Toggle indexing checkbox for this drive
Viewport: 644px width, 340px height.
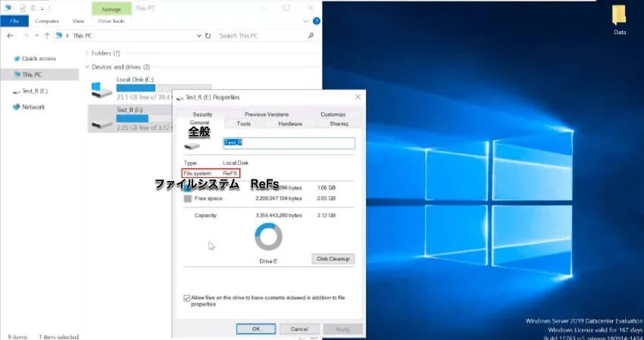[x=187, y=298]
